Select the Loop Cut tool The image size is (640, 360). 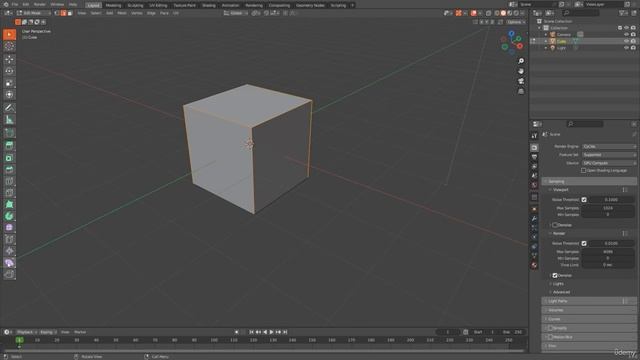pyautogui.click(x=9, y=181)
